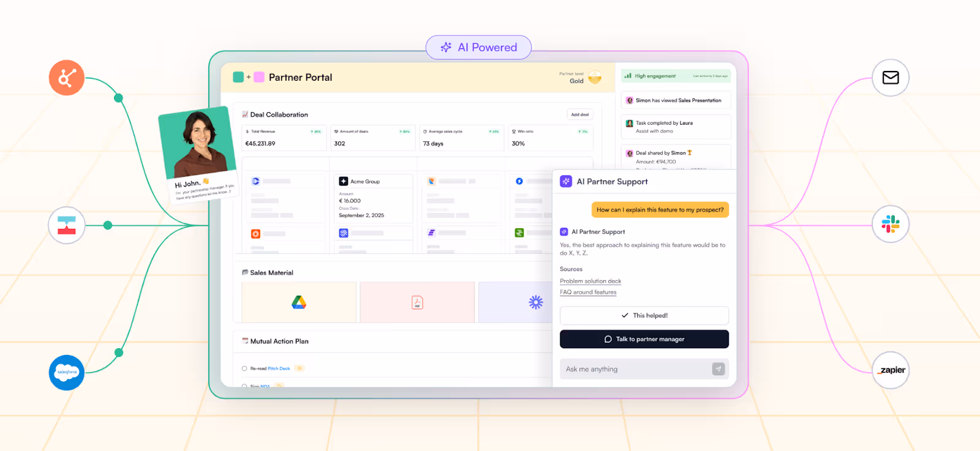Click Laura's avatar in the activity feed
This screenshot has width=980, height=451.
point(629,123)
